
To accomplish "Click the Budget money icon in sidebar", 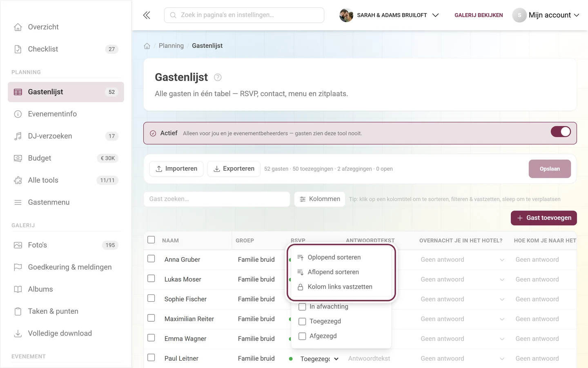I will pos(18,158).
